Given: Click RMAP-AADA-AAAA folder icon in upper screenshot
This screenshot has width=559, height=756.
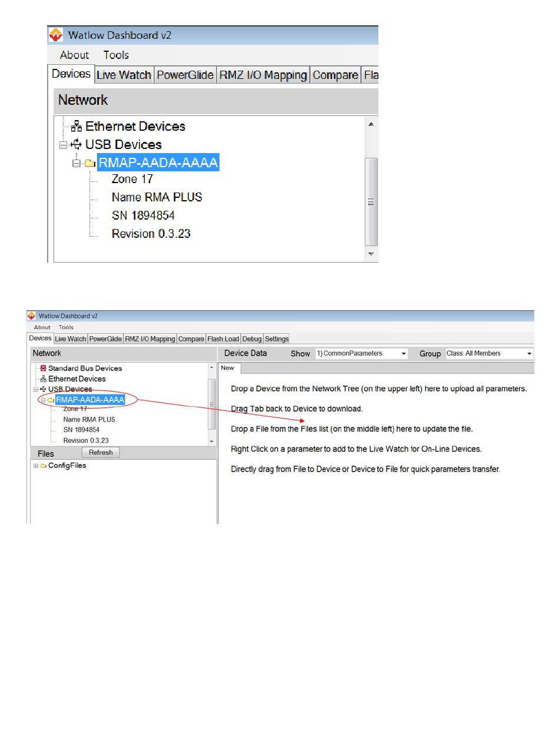Looking at the screenshot, I should (89, 163).
